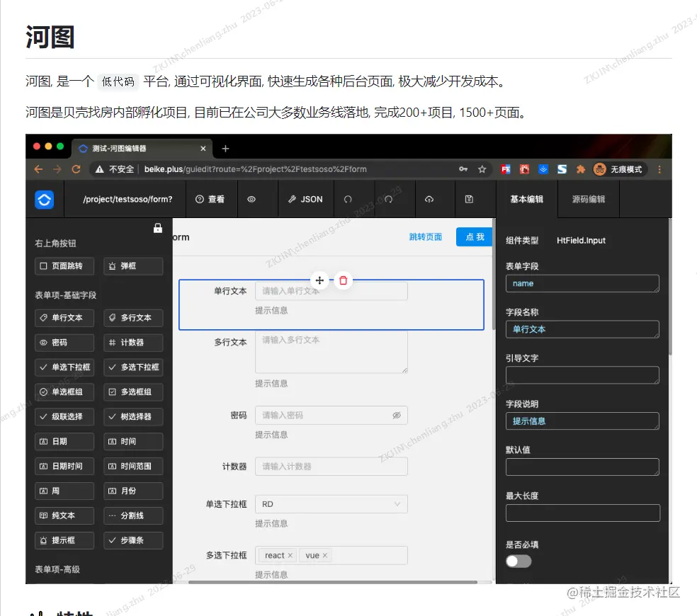Screen dimensions: 697x616
Task: Open the 查看 help button
Action: pyautogui.click(x=210, y=199)
